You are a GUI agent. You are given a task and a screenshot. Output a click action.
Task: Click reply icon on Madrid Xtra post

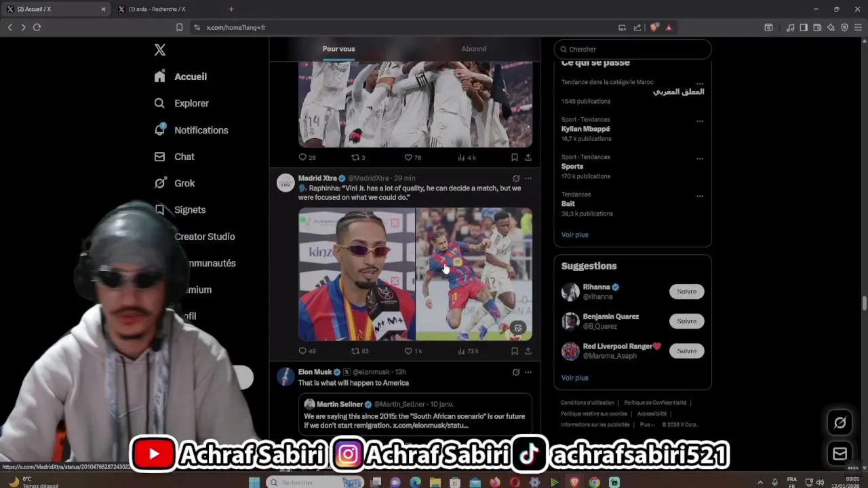pyautogui.click(x=302, y=351)
